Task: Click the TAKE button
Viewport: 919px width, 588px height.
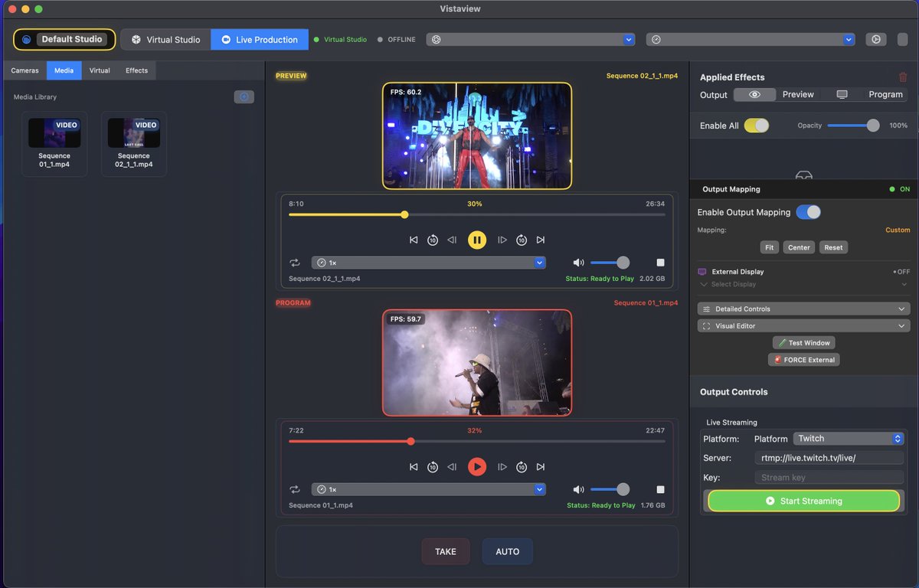Action: 446,551
